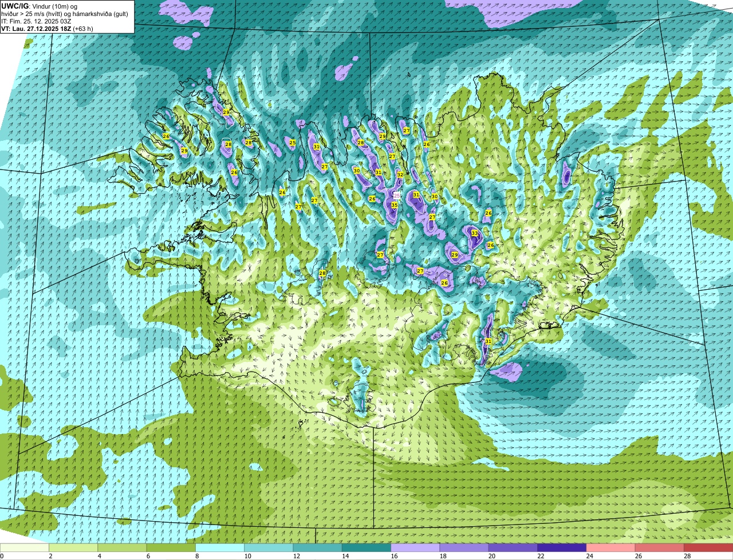This screenshot has width=733, height=560.
Task: Click the 16–18 m/s light purple legend segment
Action: [x=415, y=547]
